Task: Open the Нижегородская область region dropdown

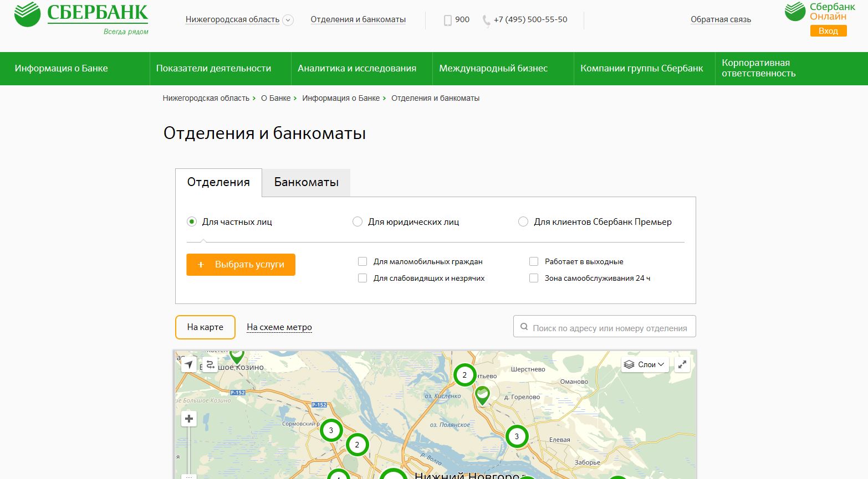Action: coord(232,19)
